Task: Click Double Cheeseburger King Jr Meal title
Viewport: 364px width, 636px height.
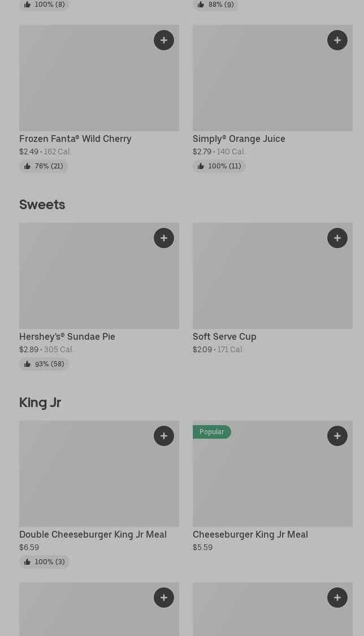Action: click(x=93, y=534)
